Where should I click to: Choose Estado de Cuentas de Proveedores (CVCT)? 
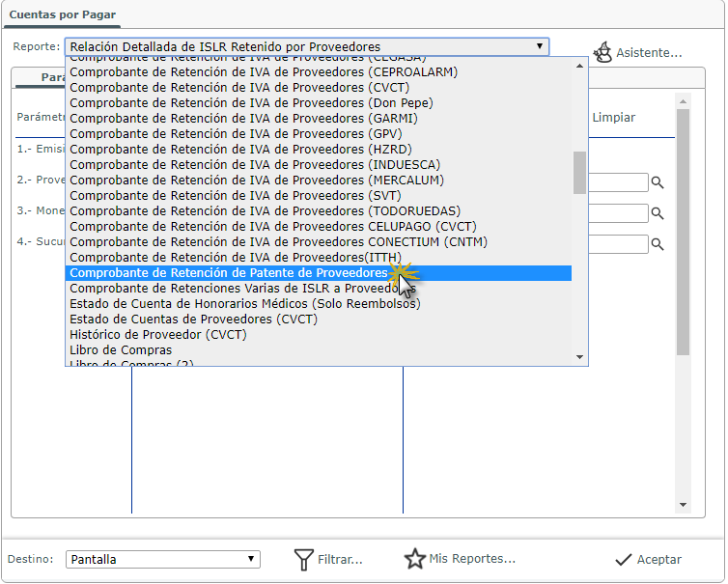tap(319, 320)
